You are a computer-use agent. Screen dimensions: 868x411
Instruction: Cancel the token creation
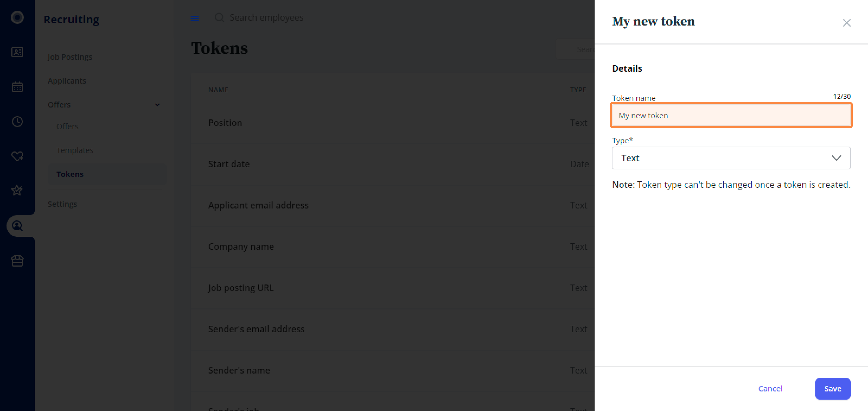pyautogui.click(x=770, y=388)
